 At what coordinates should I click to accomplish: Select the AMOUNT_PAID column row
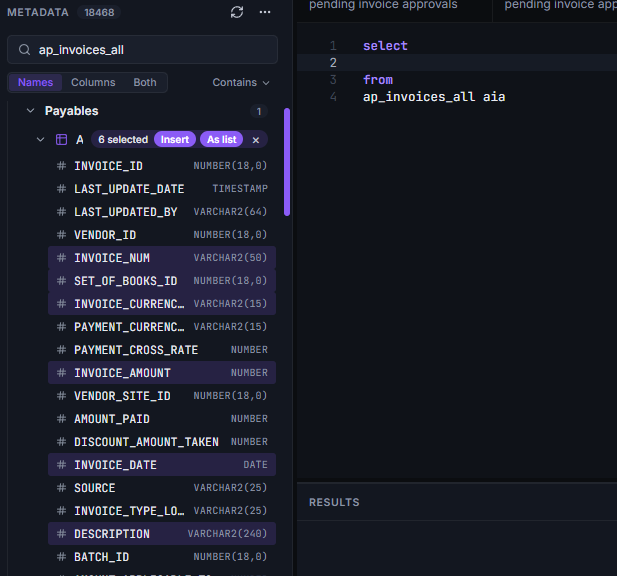pyautogui.click(x=162, y=419)
